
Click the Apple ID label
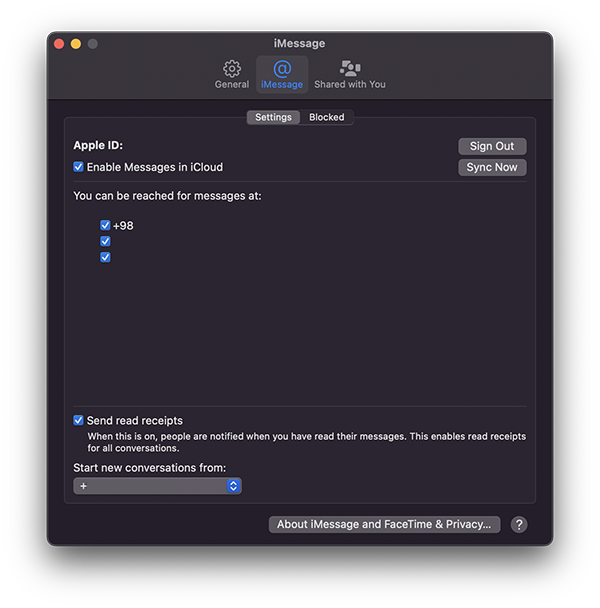(98, 145)
